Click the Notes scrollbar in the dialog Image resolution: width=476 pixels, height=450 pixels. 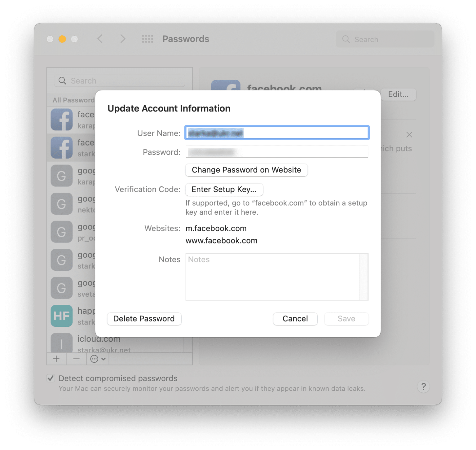(x=363, y=277)
